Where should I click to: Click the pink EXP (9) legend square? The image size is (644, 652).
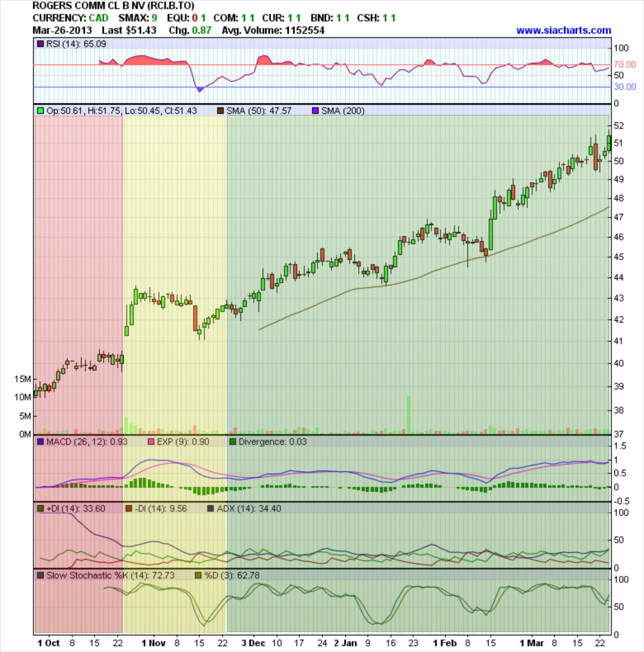151,442
